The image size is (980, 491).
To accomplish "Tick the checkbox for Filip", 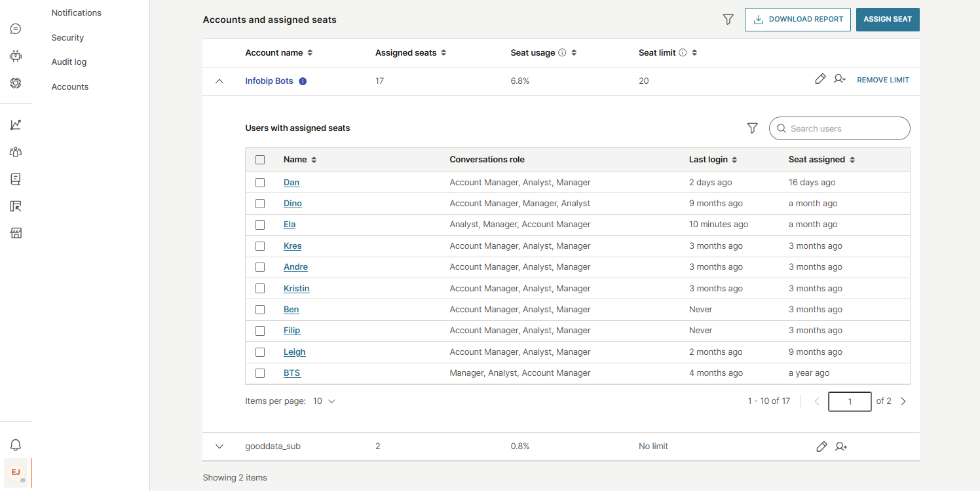I will tap(260, 331).
